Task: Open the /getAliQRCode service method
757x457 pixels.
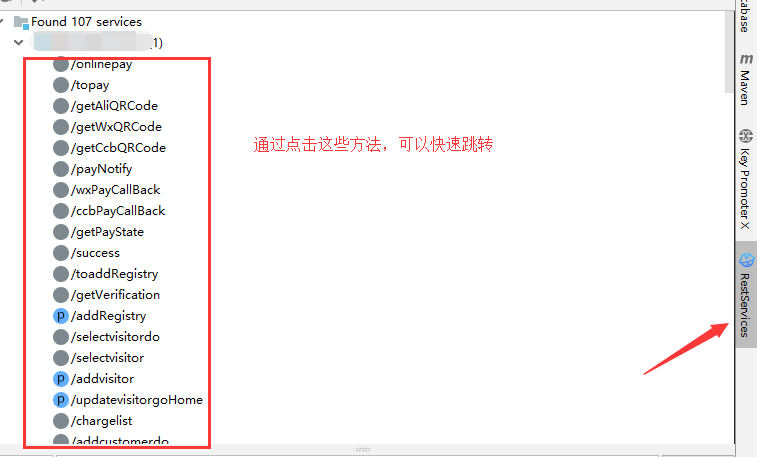Action: pos(114,106)
